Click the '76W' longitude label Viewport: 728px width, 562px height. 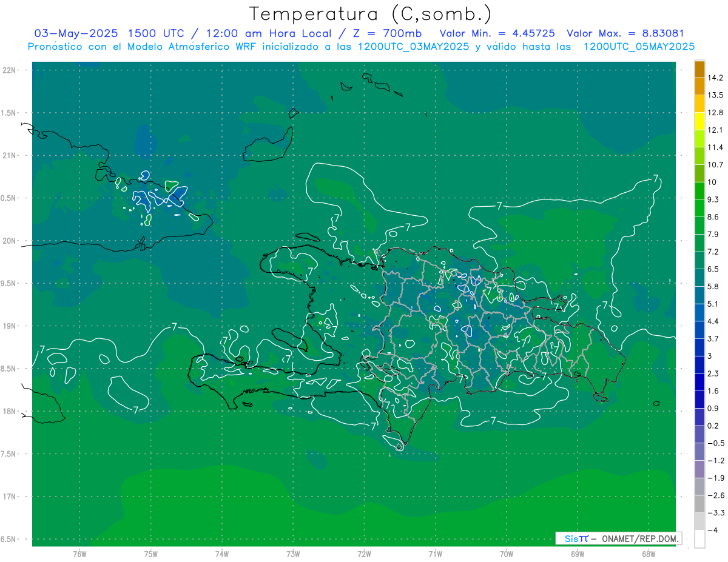[79, 554]
